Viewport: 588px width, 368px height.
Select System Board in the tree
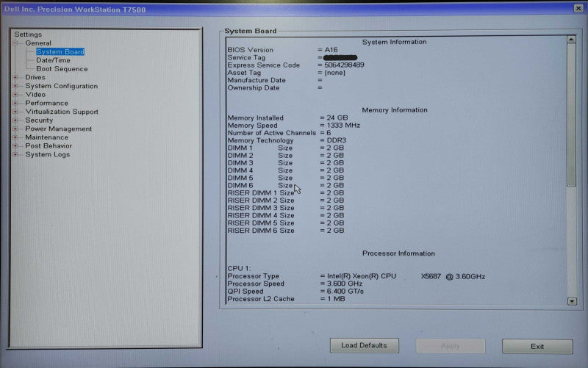[x=60, y=51]
